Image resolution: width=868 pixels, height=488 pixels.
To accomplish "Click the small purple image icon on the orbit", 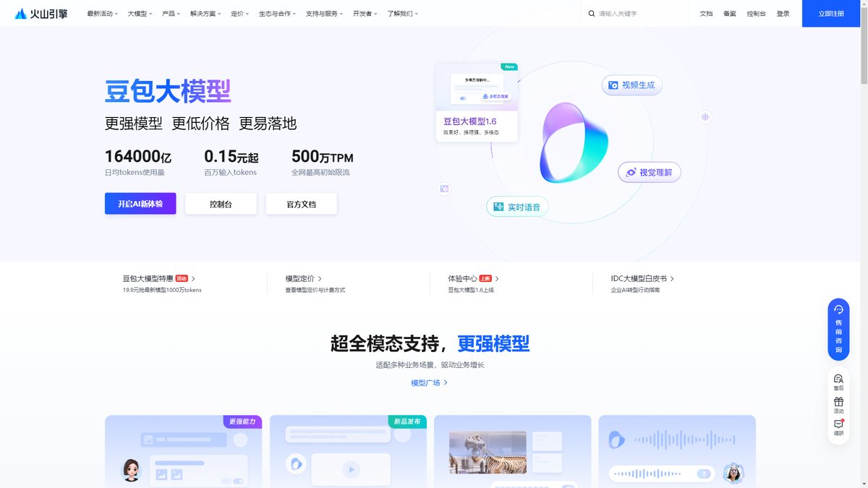I will point(444,189).
